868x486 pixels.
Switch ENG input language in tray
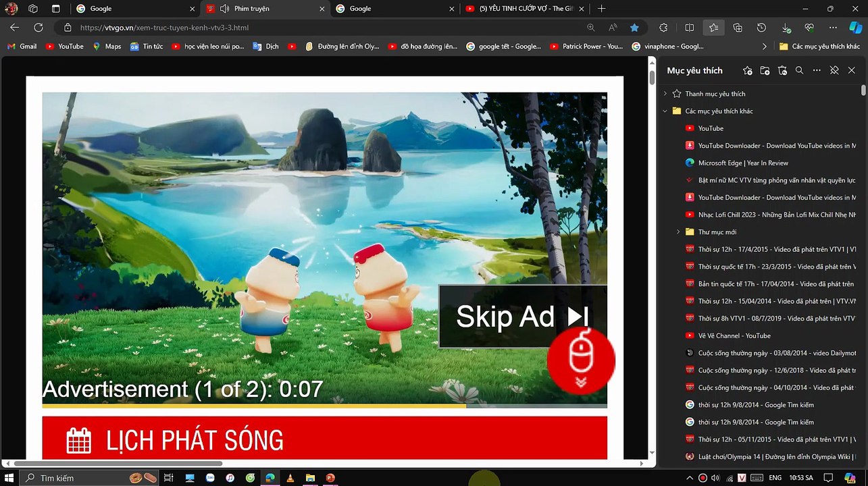(x=775, y=478)
